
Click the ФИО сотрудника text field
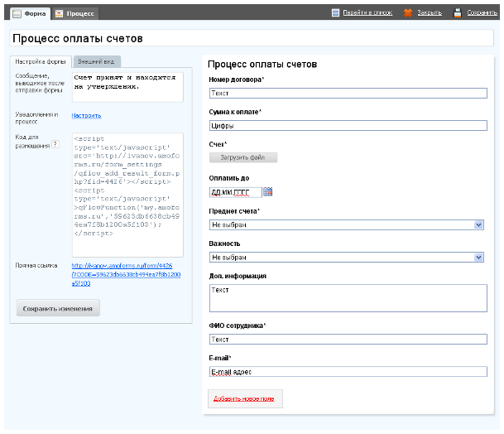coord(348,340)
